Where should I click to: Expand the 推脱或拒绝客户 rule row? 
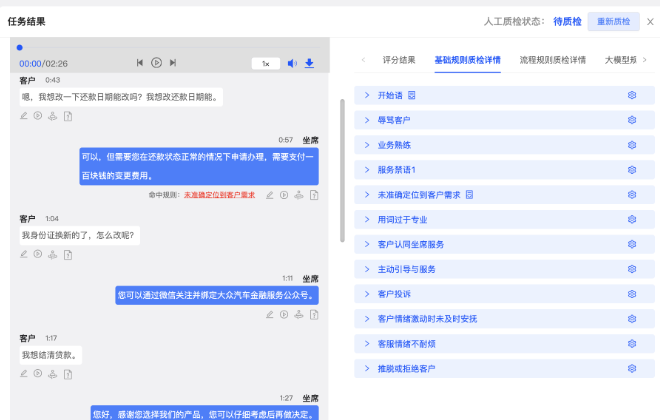coord(367,369)
